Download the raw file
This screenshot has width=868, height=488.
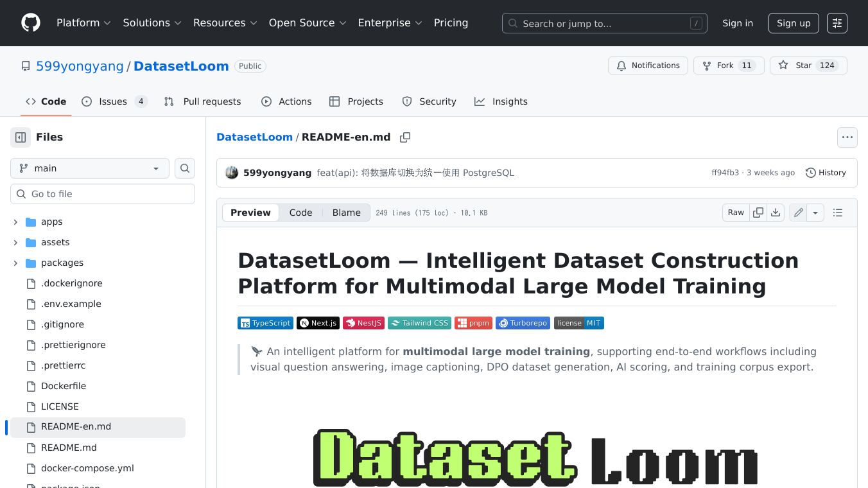click(x=776, y=213)
